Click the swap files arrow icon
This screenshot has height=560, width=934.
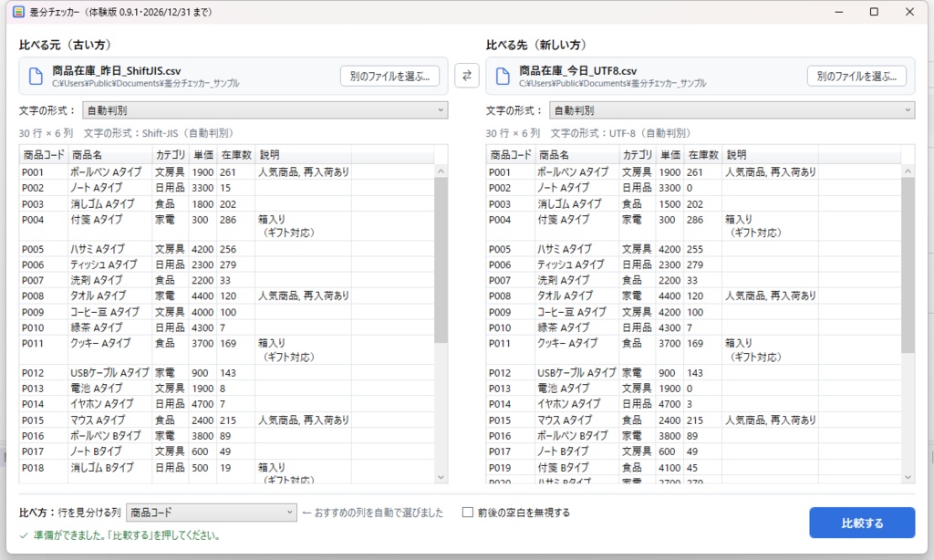click(x=466, y=76)
